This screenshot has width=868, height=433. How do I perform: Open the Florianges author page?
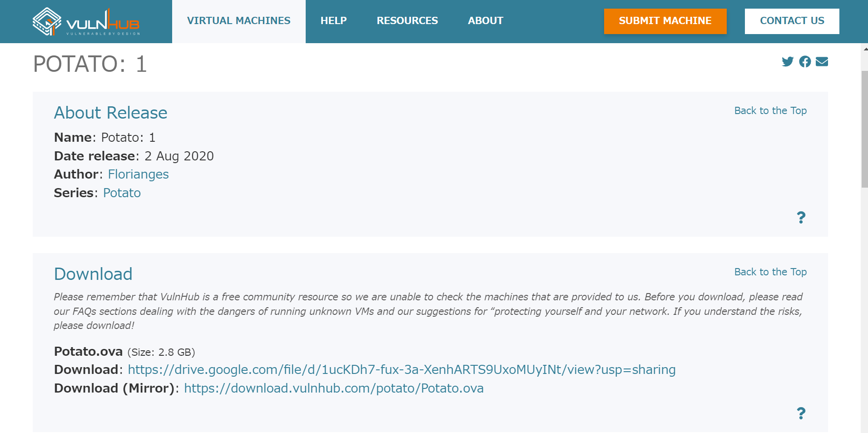pos(138,174)
